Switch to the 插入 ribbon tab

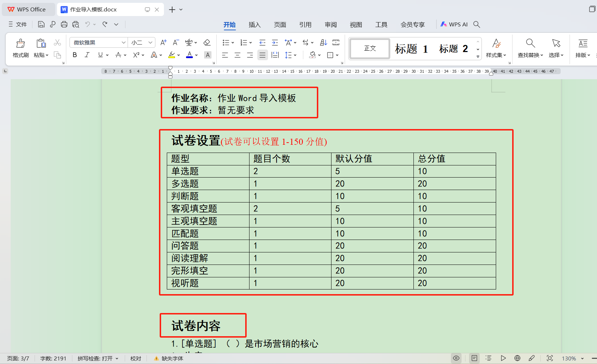click(254, 25)
